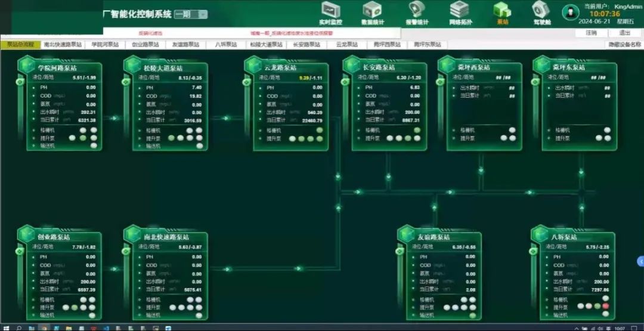This screenshot has height=331, width=644.
Task: Switch to the 创业路泵站 tab
Action: (x=145, y=45)
